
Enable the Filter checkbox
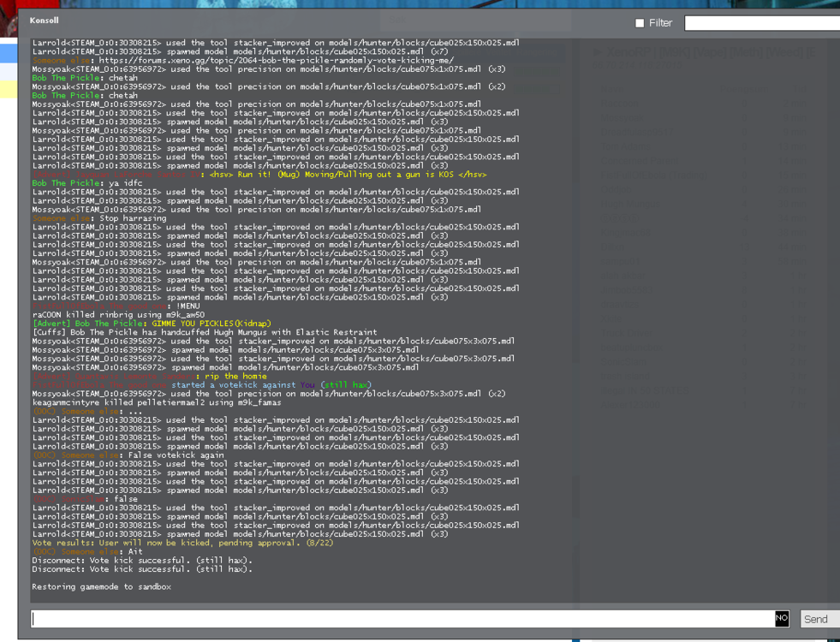click(x=640, y=23)
